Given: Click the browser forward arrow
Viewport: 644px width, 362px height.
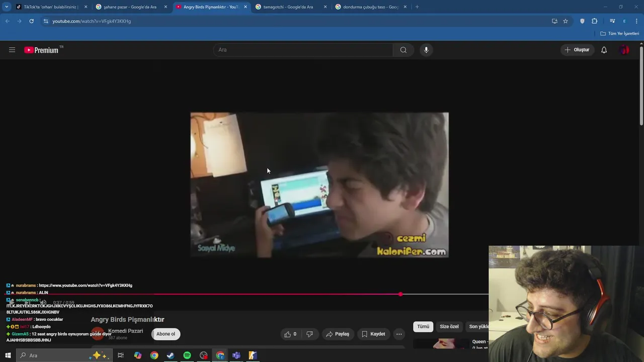Looking at the screenshot, I should click(19, 21).
